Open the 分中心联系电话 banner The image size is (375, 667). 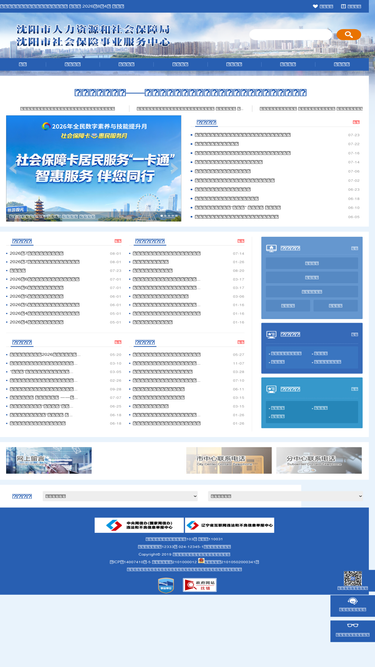[x=319, y=460]
